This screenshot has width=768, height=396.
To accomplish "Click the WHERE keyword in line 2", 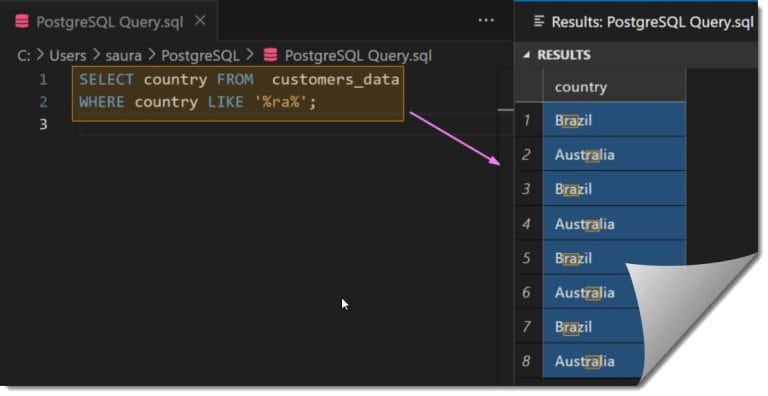I will click(102, 102).
